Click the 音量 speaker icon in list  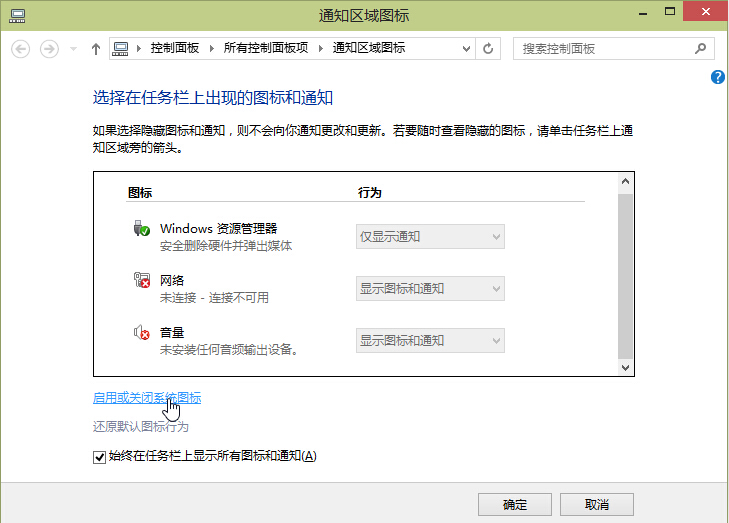141,333
